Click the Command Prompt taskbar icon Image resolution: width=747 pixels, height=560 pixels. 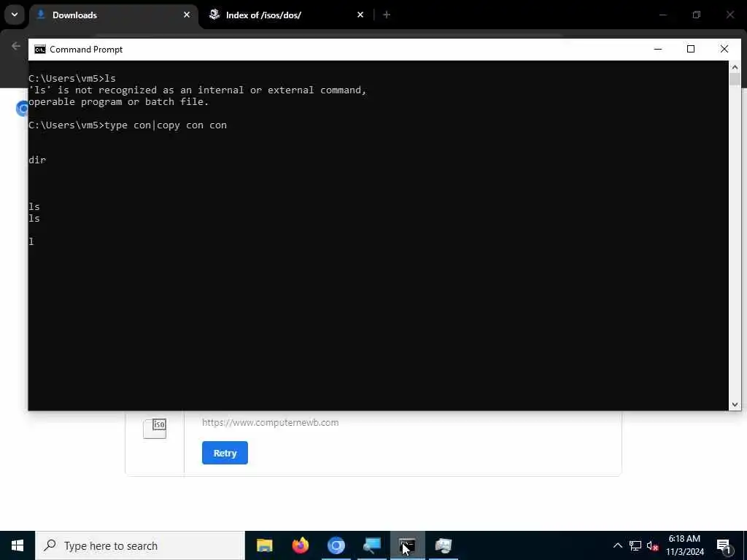[407, 545]
